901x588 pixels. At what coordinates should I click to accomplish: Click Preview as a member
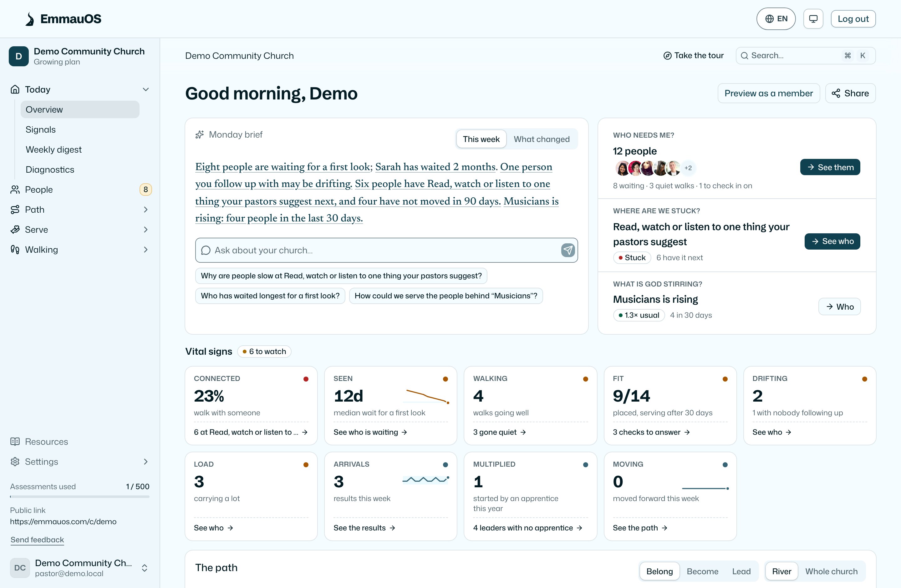tap(768, 93)
